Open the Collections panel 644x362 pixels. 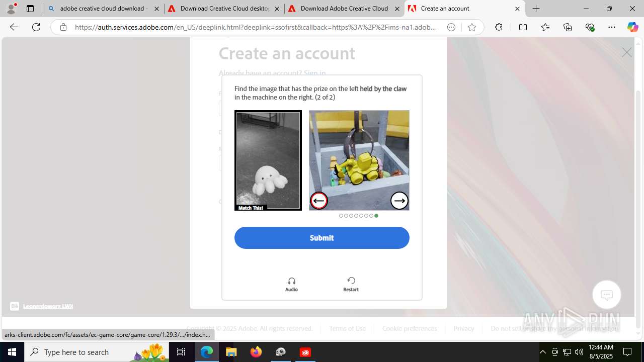point(568,27)
